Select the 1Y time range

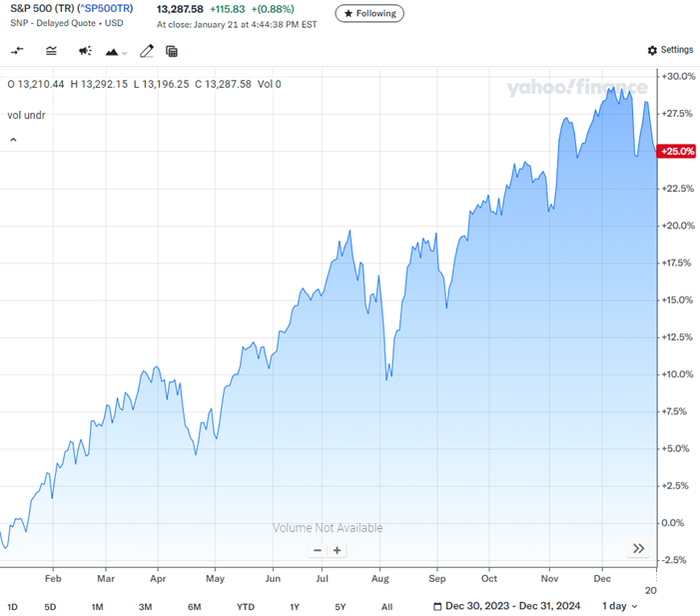point(295,607)
